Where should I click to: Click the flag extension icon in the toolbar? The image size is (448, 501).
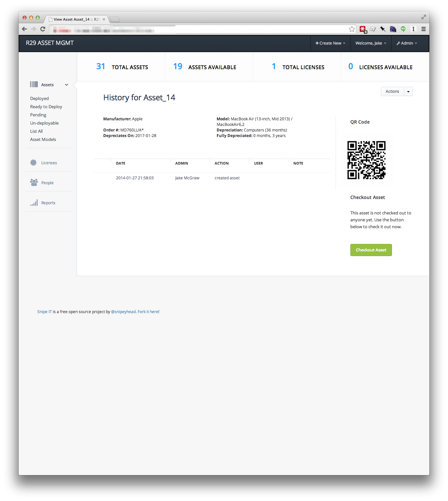[393, 29]
